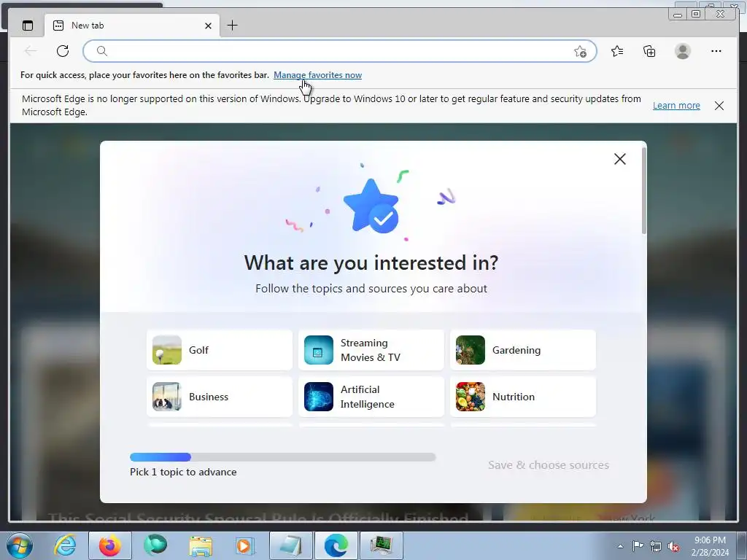Open Settings and more ellipsis menu

point(716,51)
